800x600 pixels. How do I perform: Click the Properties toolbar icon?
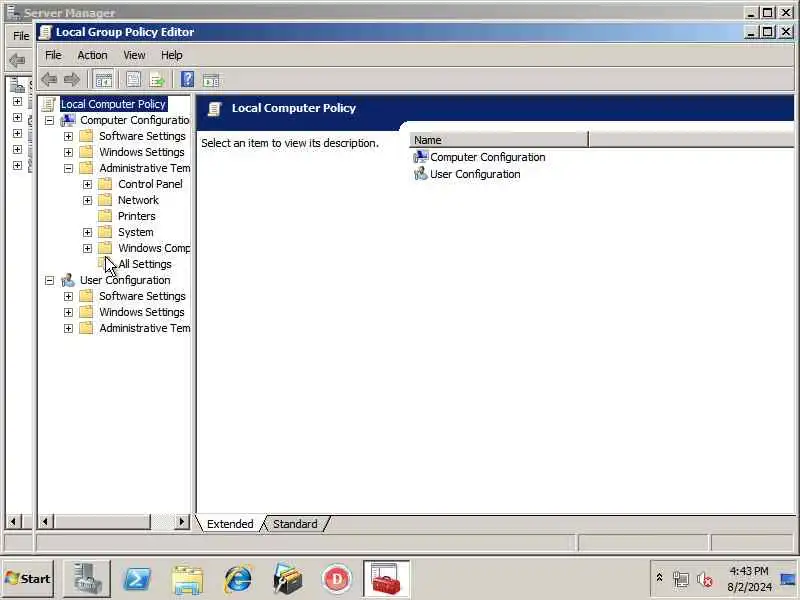pos(133,80)
